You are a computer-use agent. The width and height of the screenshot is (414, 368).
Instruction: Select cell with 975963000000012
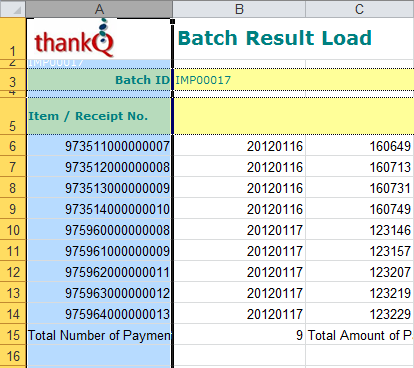coord(99,293)
